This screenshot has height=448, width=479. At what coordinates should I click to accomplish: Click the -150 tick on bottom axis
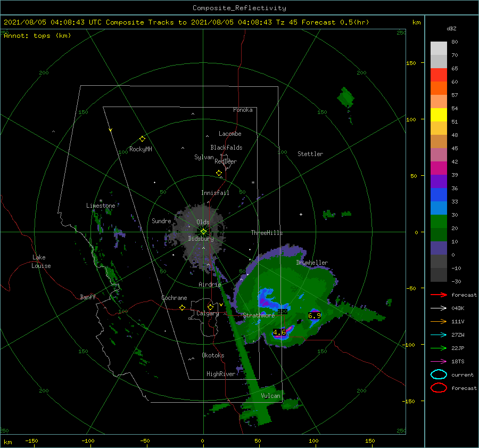[x=31, y=441]
